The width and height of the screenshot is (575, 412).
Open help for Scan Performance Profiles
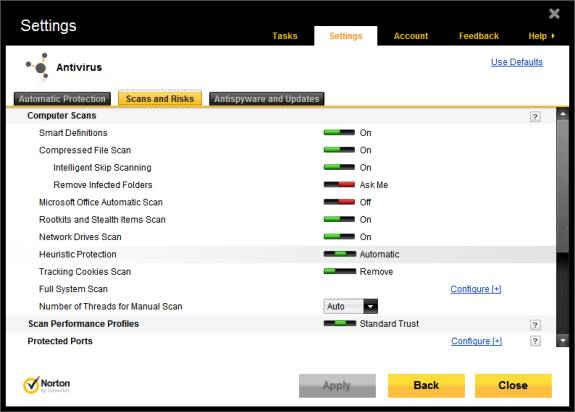(535, 324)
